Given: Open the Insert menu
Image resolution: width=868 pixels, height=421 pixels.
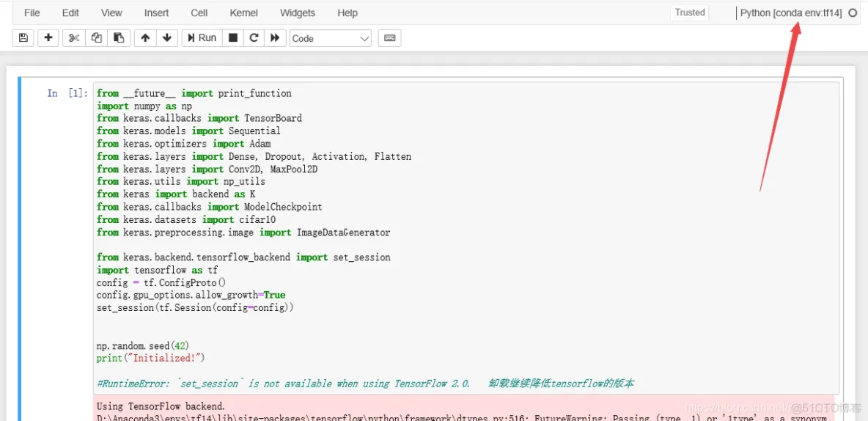Looking at the screenshot, I should pos(157,12).
